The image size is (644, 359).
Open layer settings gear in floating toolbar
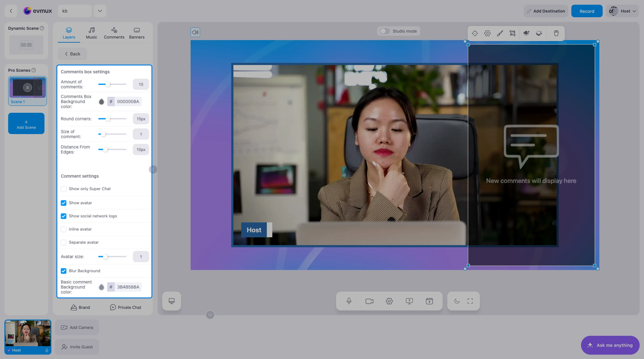[487, 33]
